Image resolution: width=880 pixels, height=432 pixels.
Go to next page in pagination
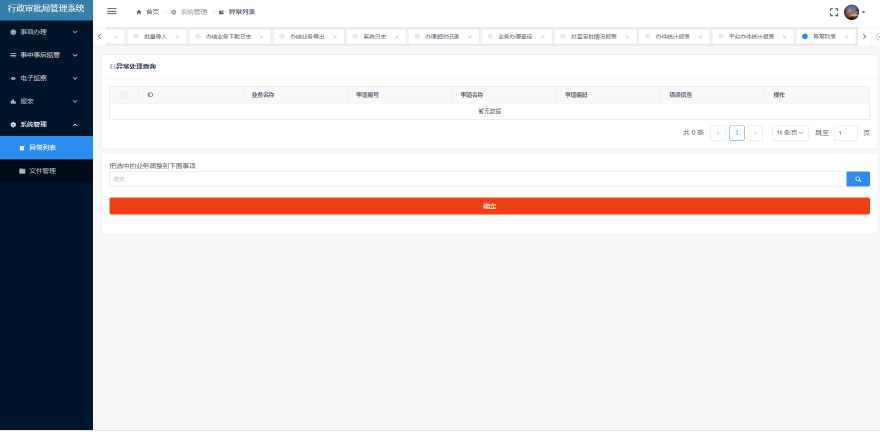point(755,133)
